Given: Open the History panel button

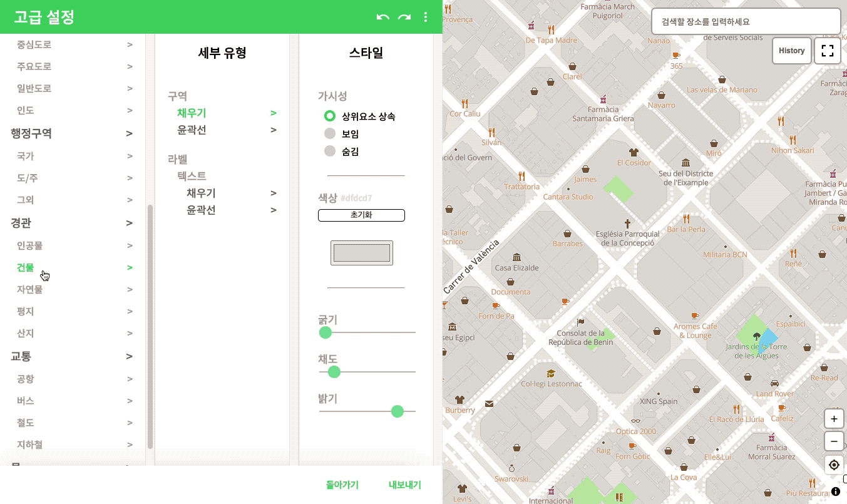Looking at the screenshot, I should point(792,51).
